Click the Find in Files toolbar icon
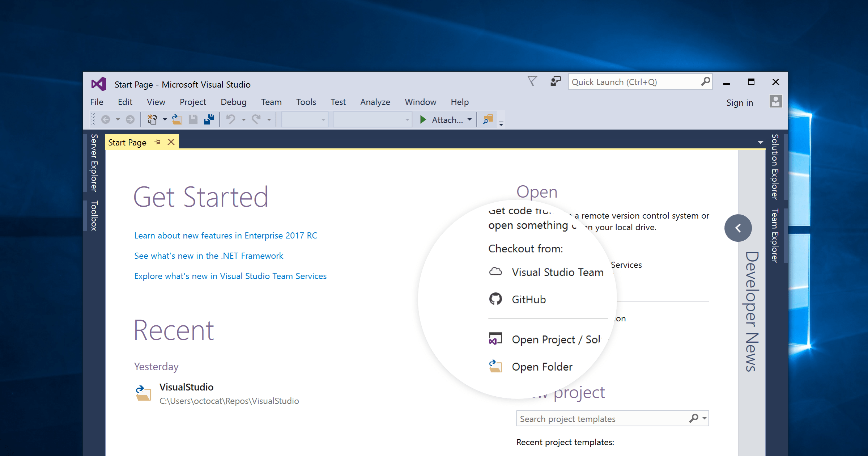The height and width of the screenshot is (456, 868). [x=488, y=119]
